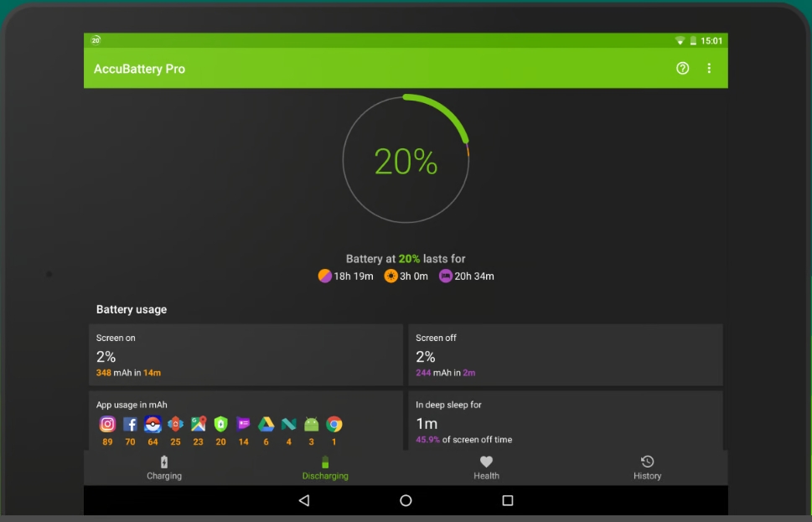Viewport: 812px width, 522px height.
Task: Tap the 20% circular battery gauge
Action: point(406,161)
